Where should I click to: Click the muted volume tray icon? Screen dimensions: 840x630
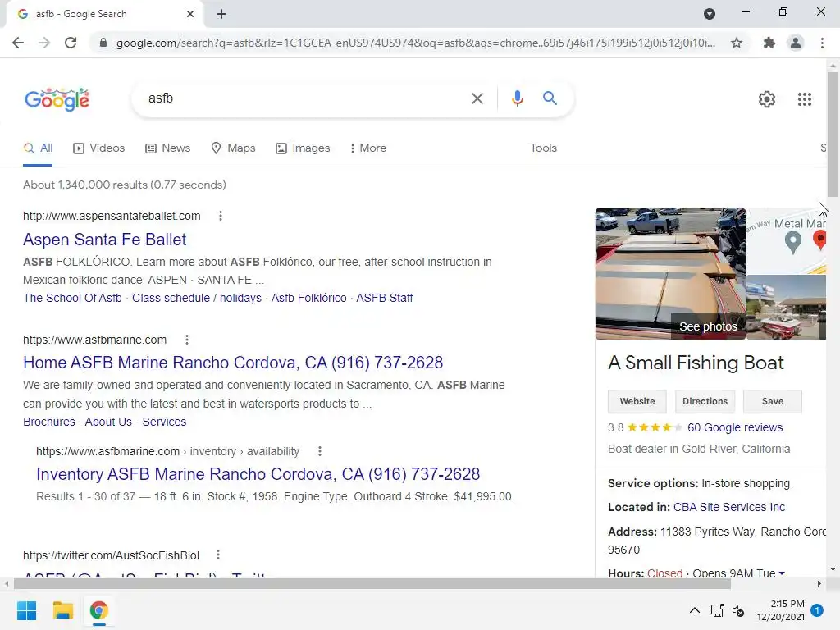738,610
